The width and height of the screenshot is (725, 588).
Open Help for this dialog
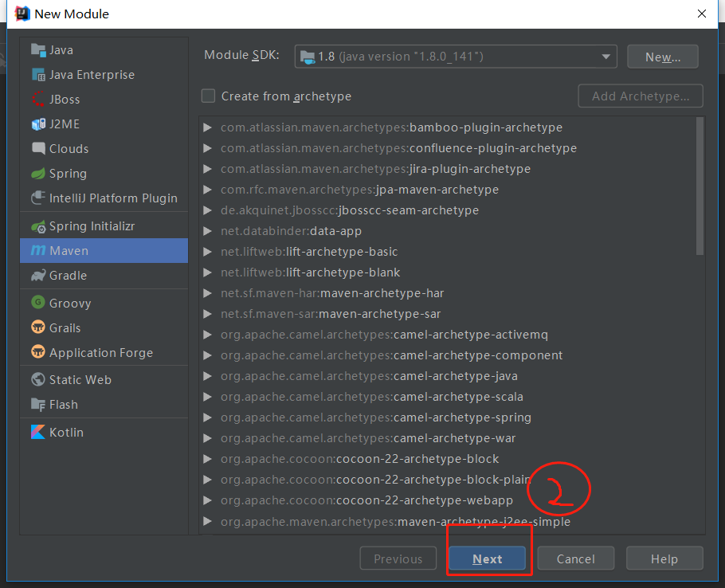coord(664,559)
